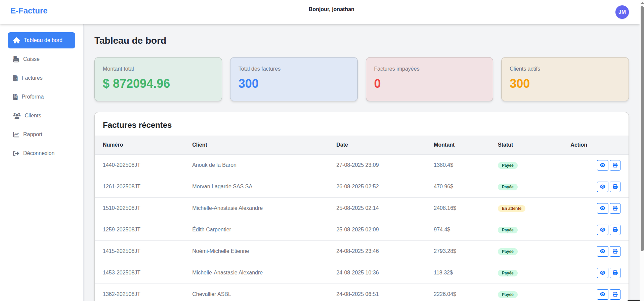This screenshot has width=644, height=301.
Task: Log out via Déconnexion
Action: pos(39,153)
